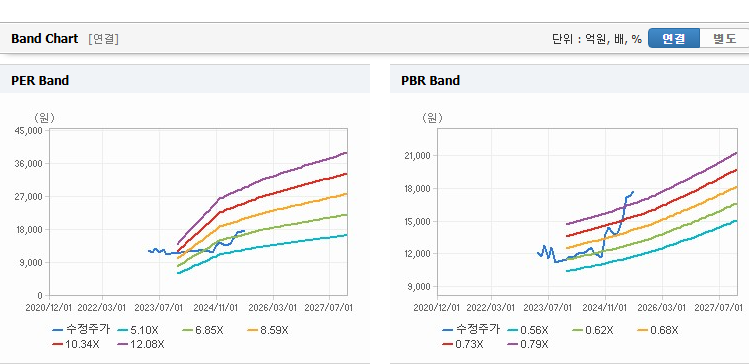Click the 8.59X legend entry
749x364 pixels.
pos(268,330)
